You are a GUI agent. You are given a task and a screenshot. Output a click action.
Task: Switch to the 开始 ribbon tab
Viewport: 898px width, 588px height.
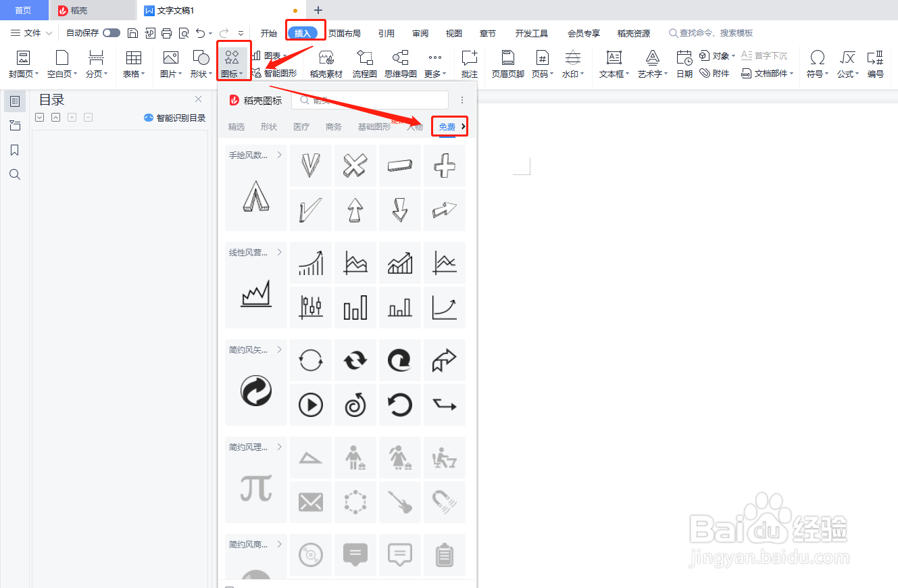pos(269,33)
